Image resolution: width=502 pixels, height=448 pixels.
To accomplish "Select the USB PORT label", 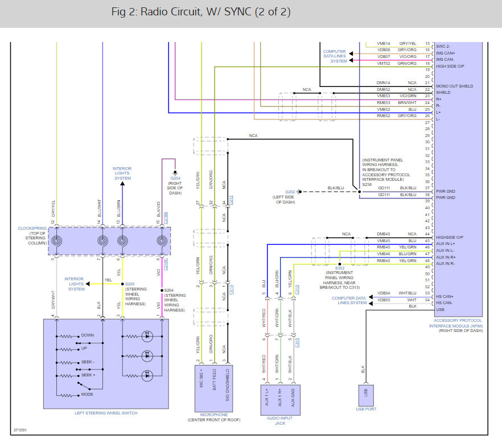I will [x=366, y=409].
